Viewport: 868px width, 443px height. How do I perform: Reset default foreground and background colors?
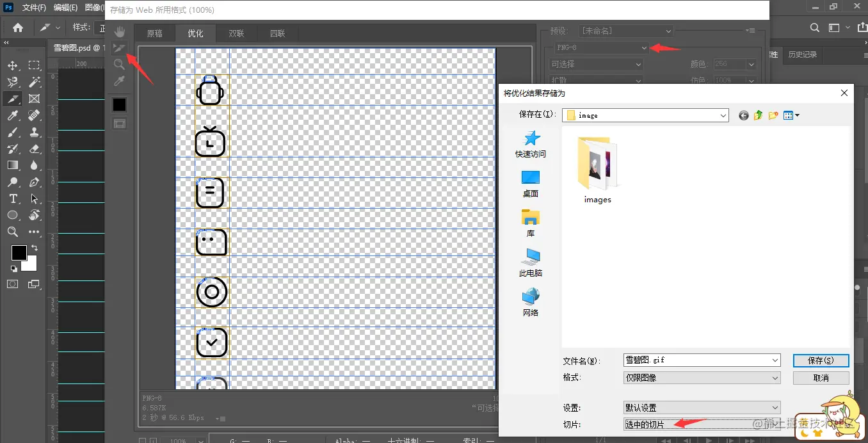[x=13, y=269]
